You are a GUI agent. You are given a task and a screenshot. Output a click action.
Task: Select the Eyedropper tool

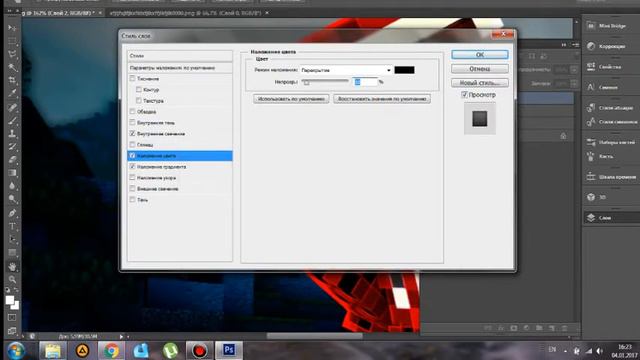coord(12,93)
